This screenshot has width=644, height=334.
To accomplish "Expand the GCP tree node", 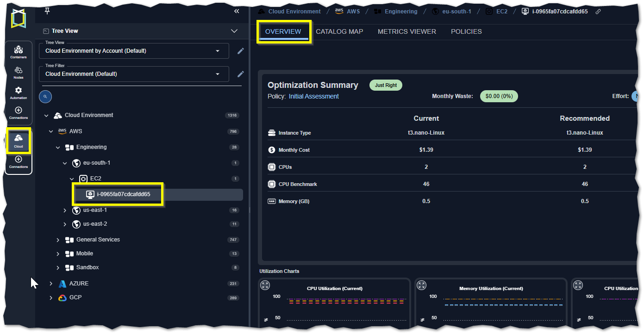I will (x=51, y=298).
